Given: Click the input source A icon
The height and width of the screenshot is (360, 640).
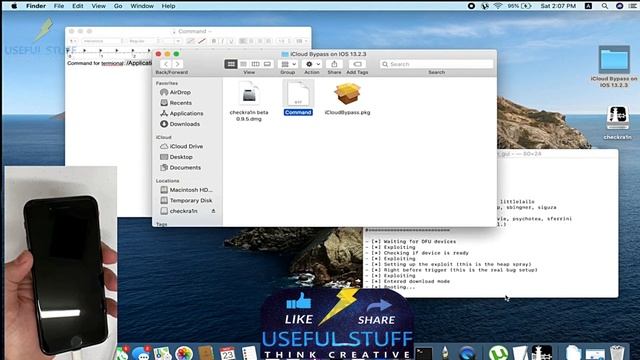Looking at the screenshot, I should pyautogui.click(x=588, y=6).
